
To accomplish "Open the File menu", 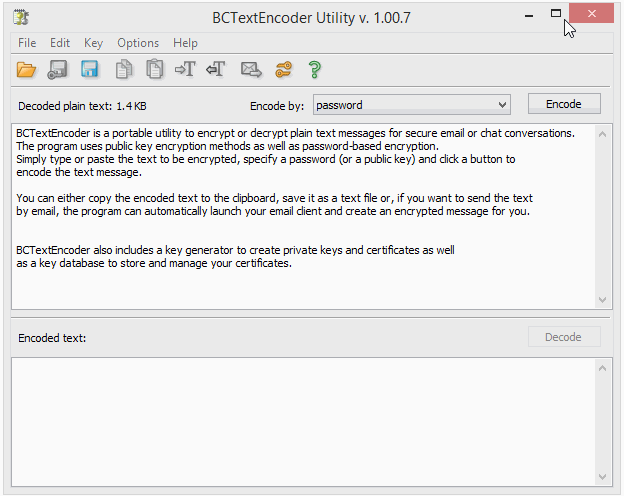I will pyautogui.click(x=27, y=43).
